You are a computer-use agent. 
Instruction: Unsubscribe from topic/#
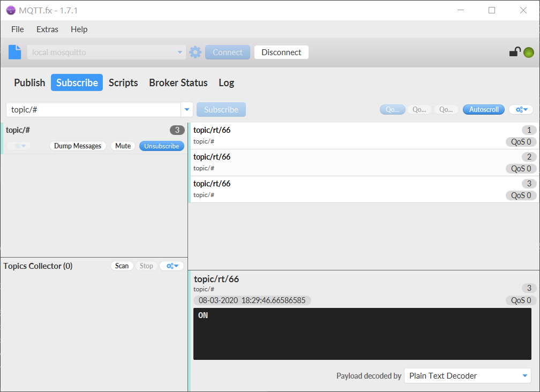click(x=162, y=146)
